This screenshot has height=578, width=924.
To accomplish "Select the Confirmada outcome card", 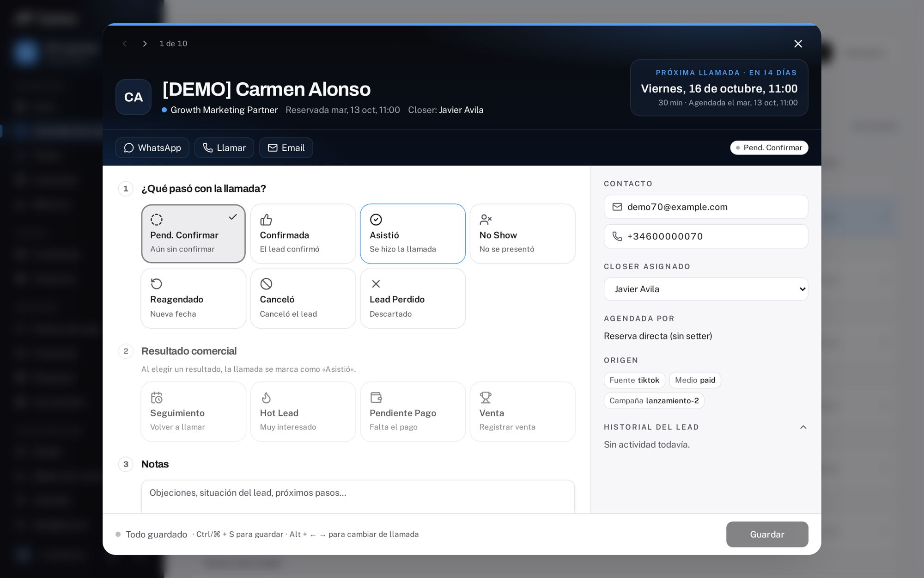I will click(x=303, y=234).
